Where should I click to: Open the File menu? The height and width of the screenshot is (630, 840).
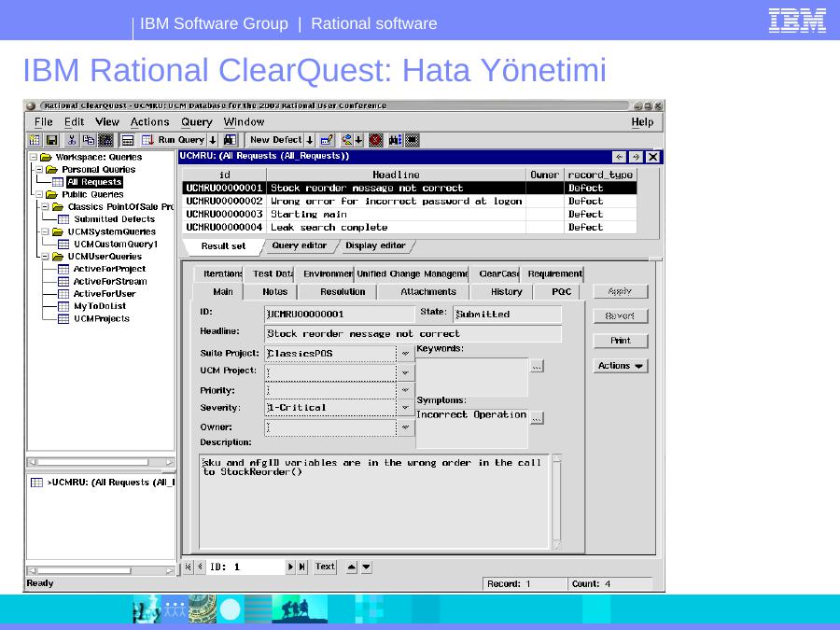coord(43,122)
